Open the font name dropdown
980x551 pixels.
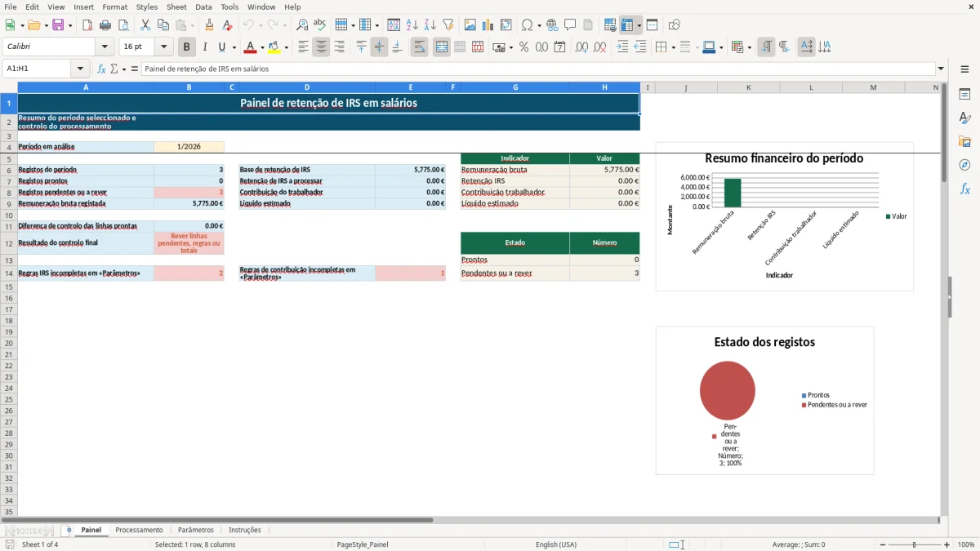coord(105,47)
